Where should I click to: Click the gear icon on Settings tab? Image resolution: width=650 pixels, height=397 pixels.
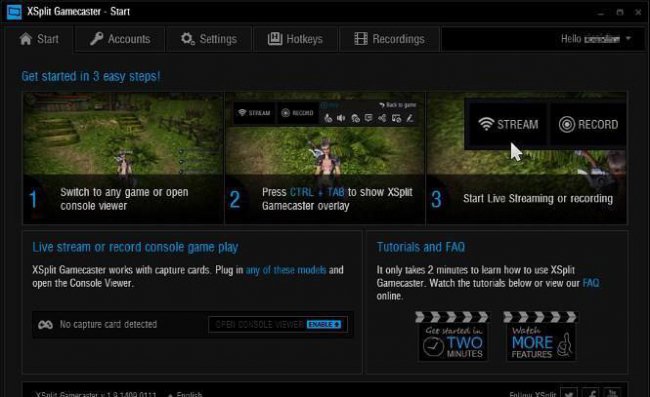pos(187,39)
